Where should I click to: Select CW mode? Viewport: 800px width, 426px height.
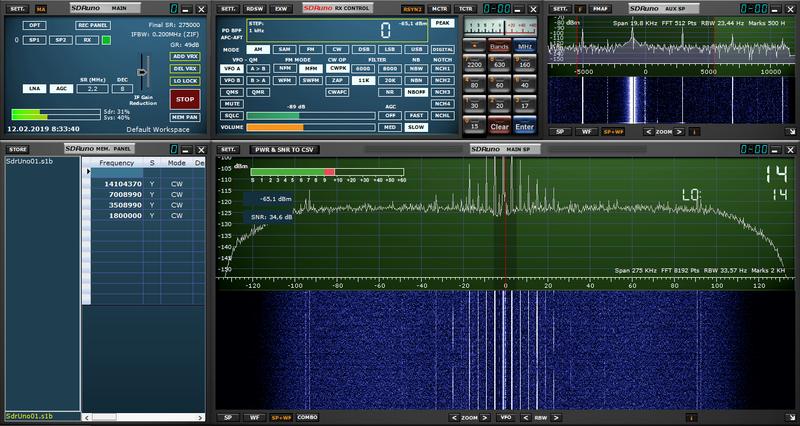click(x=337, y=49)
